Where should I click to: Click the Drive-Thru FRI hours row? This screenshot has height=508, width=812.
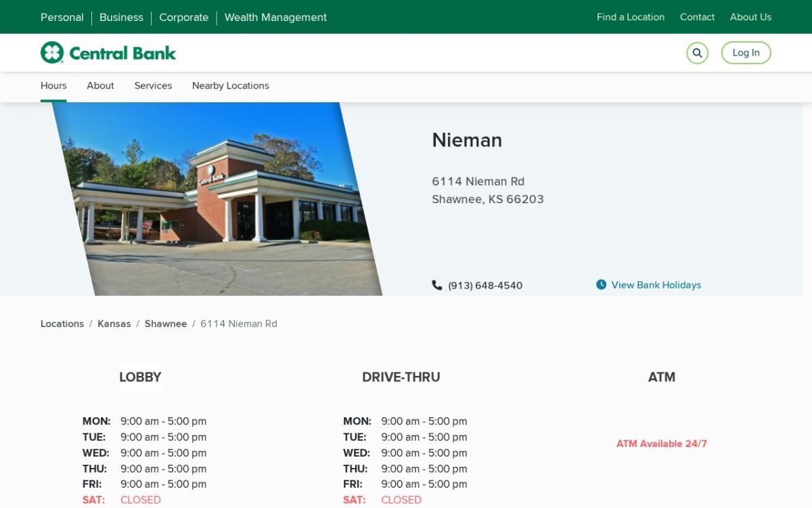tap(405, 484)
